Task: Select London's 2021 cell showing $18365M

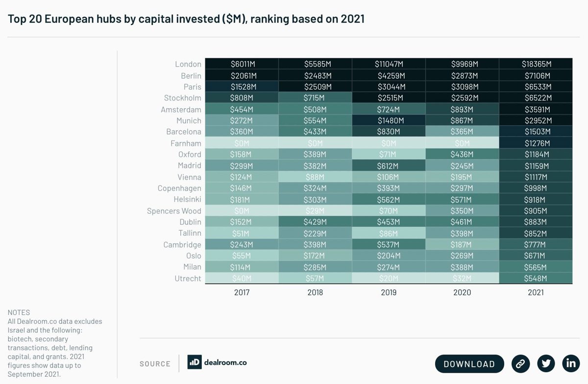Action: [536, 64]
